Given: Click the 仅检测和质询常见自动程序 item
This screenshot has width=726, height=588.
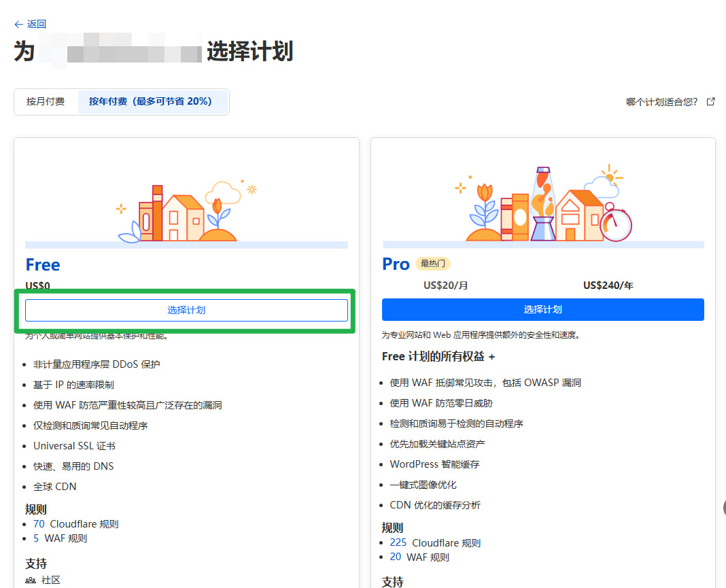Looking at the screenshot, I should tap(91, 426).
